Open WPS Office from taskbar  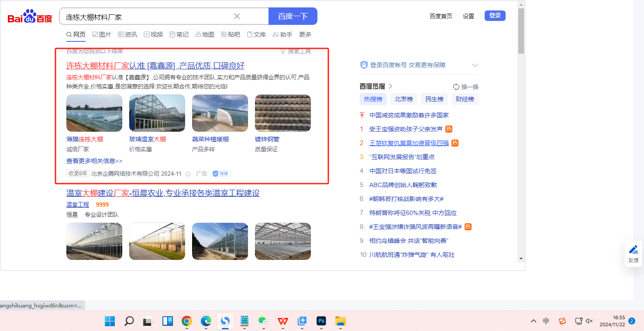tap(283, 321)
